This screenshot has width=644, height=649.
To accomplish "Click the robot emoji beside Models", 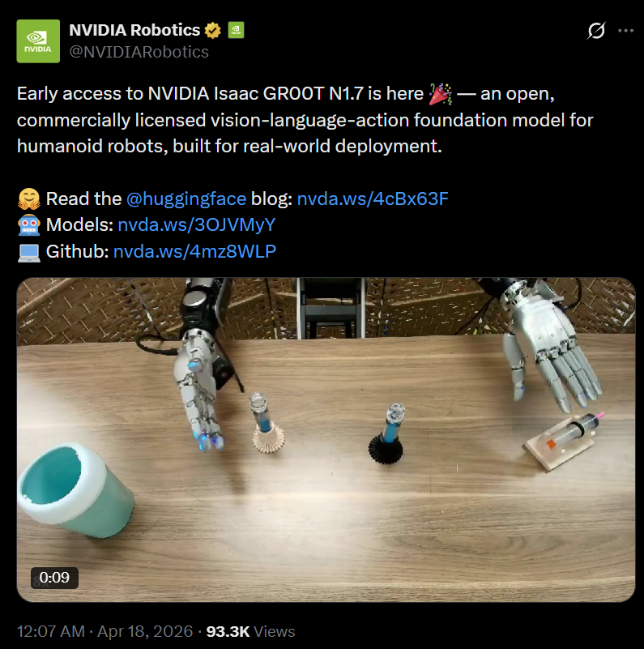I will 29,225.
